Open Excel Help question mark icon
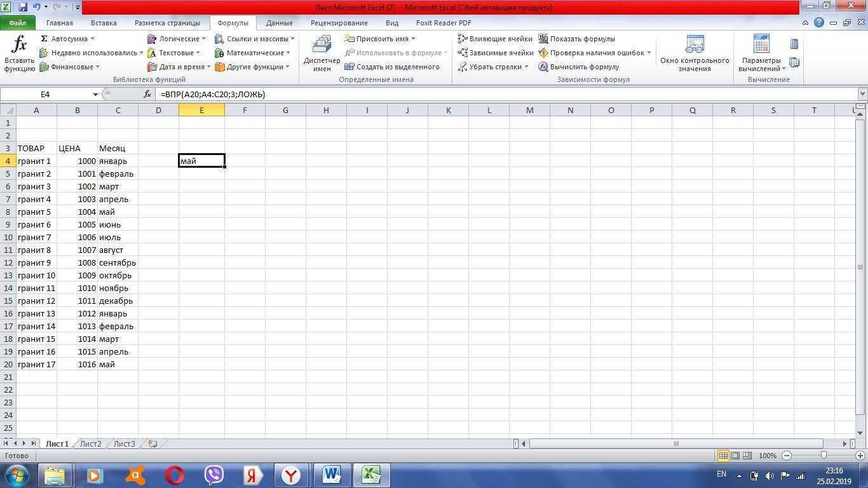868x488 pixels. pos(818,23)
